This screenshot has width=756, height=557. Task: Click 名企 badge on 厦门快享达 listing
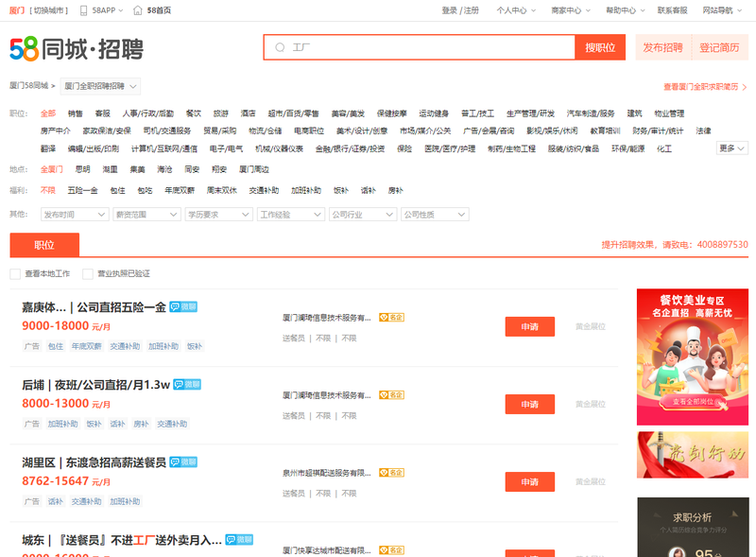pyautogui.click(x=391, y=550)
